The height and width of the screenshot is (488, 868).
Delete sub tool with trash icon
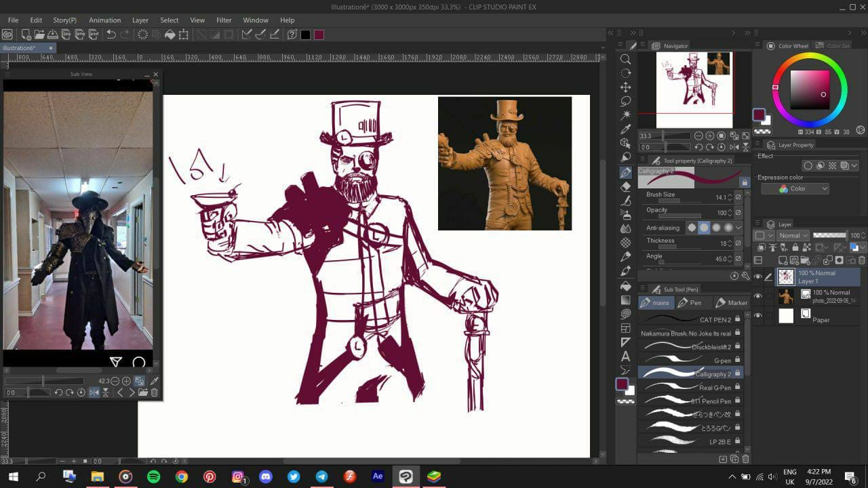[x=745, y=459]
